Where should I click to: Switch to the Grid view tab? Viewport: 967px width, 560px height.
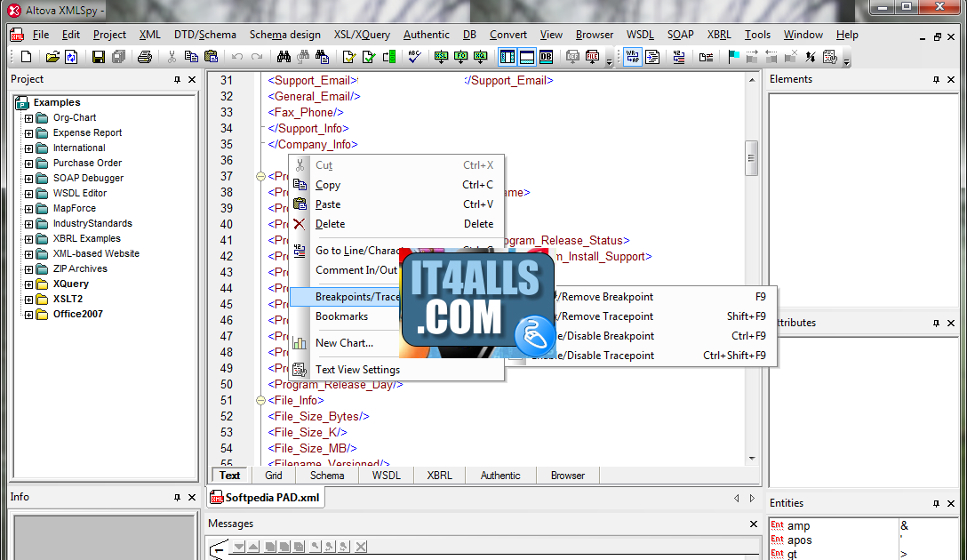274,476
